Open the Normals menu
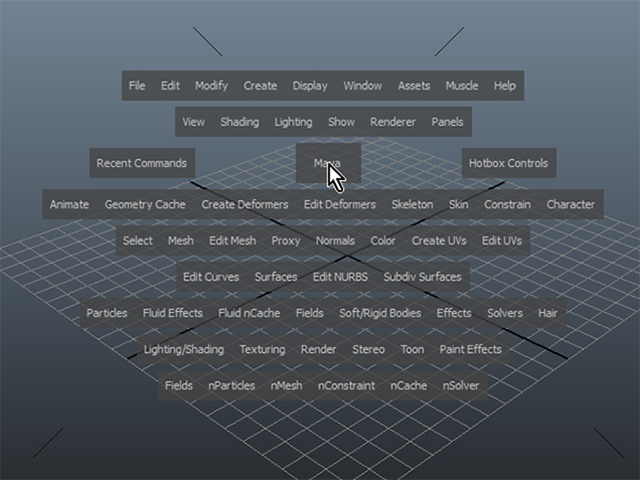The height and width of the screenshot is (480, 640). (336, 241)
